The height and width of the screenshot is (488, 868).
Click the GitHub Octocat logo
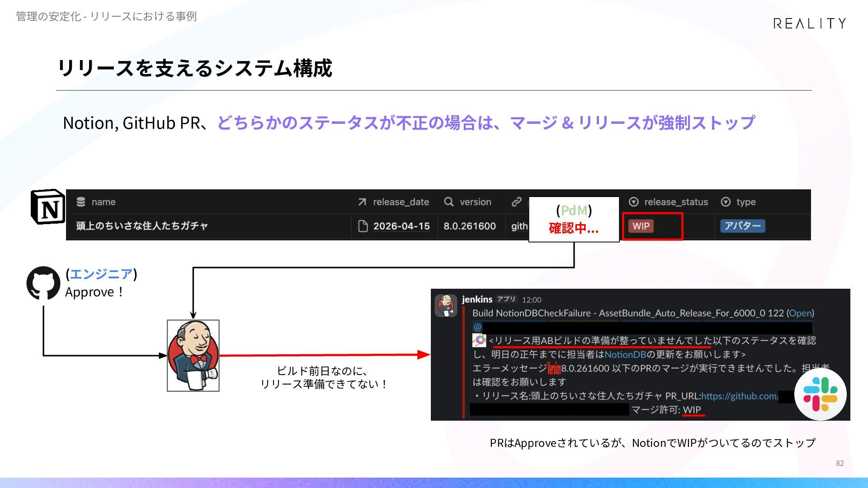click(43, 283)
